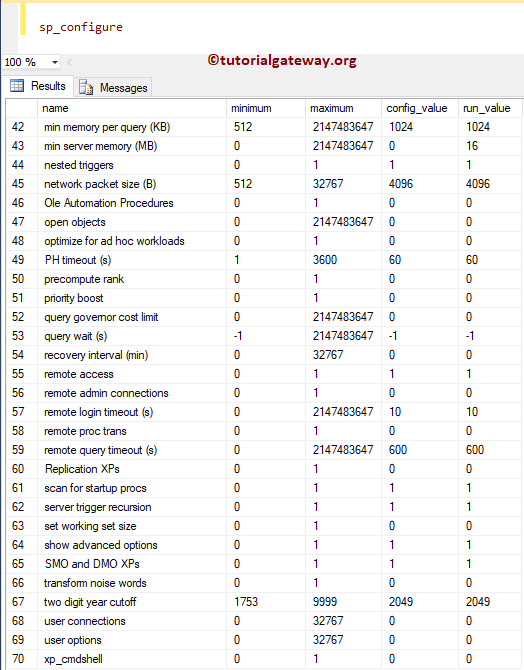Click maximum value 9999 for year cutoff
This screenshot has width=524, height=670.
343,602
